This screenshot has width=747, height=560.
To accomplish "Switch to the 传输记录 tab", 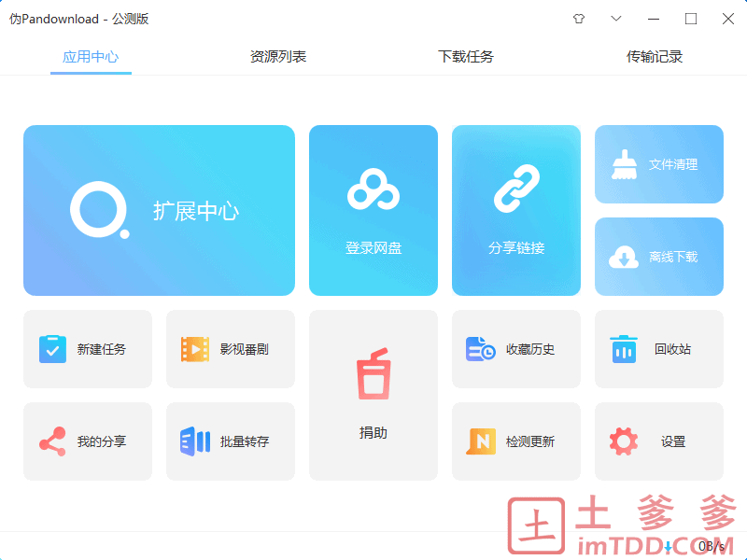I will pyautogui.click(x=655, y=57).
